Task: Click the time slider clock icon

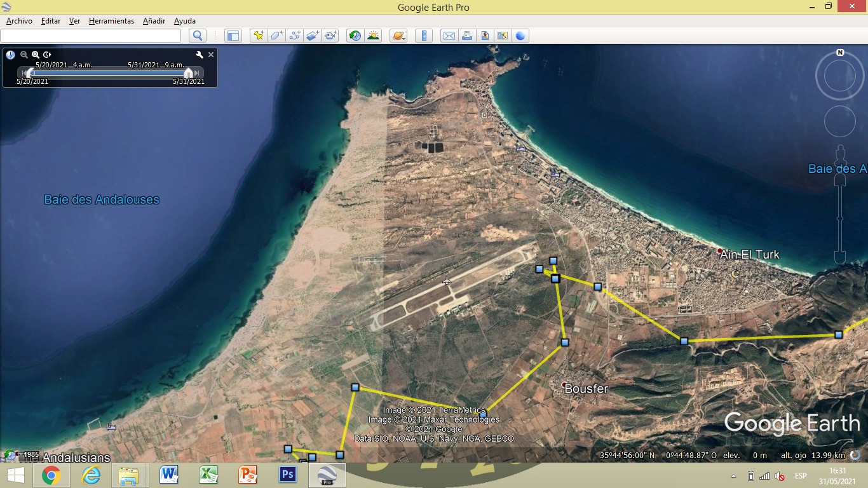Action: [11, 55]
